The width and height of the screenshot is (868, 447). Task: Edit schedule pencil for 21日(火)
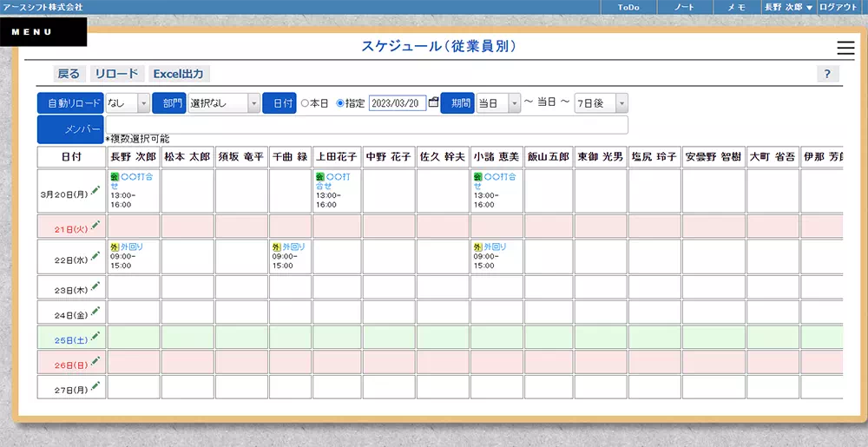(x=95, y=225)
